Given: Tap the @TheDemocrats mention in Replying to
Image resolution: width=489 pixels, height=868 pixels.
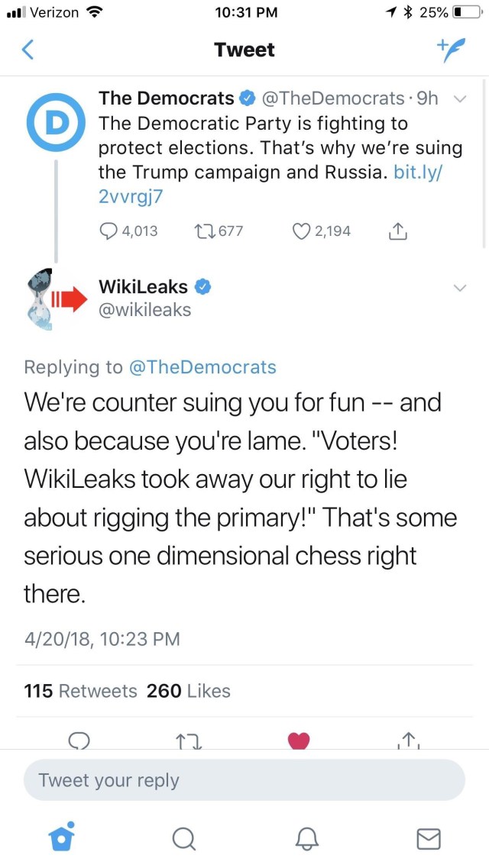Looking at the screenshot, I should coord(202,367).
